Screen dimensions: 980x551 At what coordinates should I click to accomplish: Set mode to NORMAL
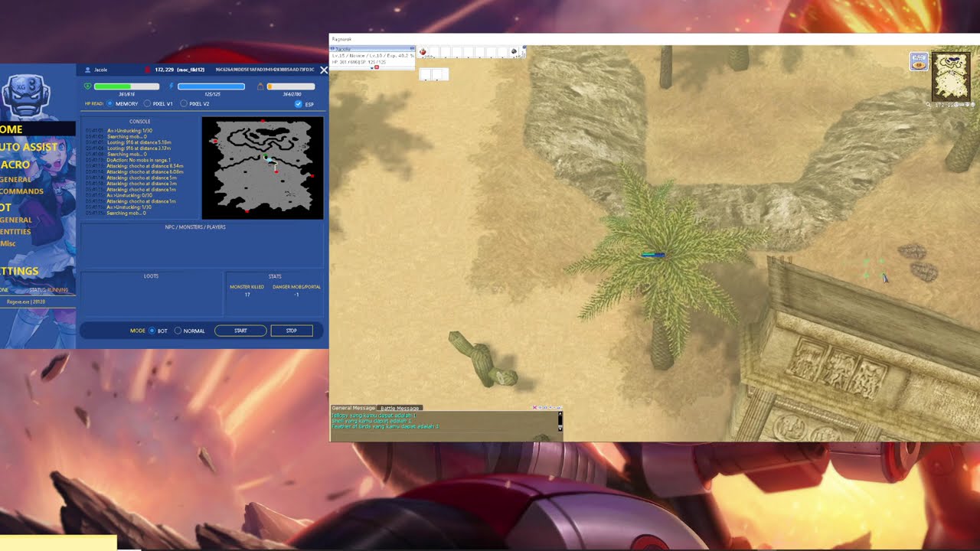tap(178, 331)
